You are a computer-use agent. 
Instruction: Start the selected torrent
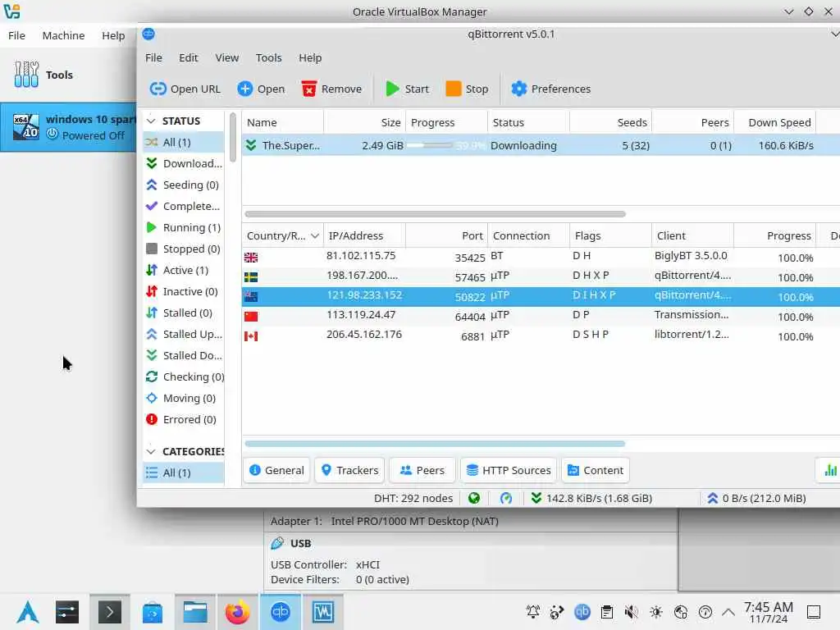[x=407, y=89]
